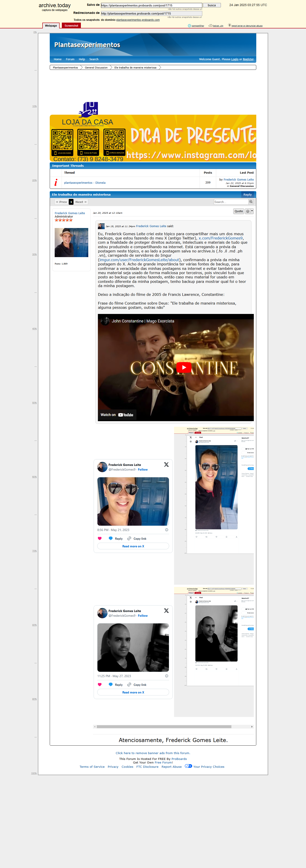Go to the Prev page of the thread
This screenshot has height=868, width=306.
point(61,202)
